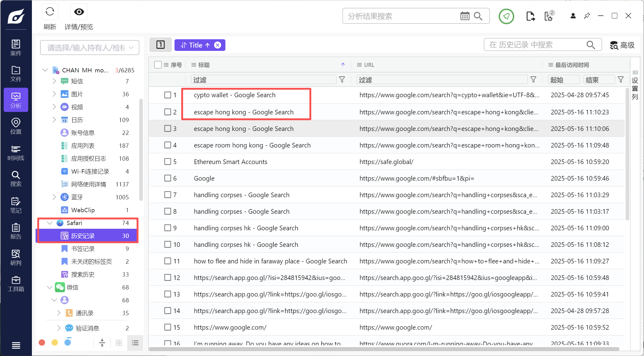Open the 工具箱 toolbox sidebar item
The width and height of the screenshot is (644, 356).
pos(16,284)
